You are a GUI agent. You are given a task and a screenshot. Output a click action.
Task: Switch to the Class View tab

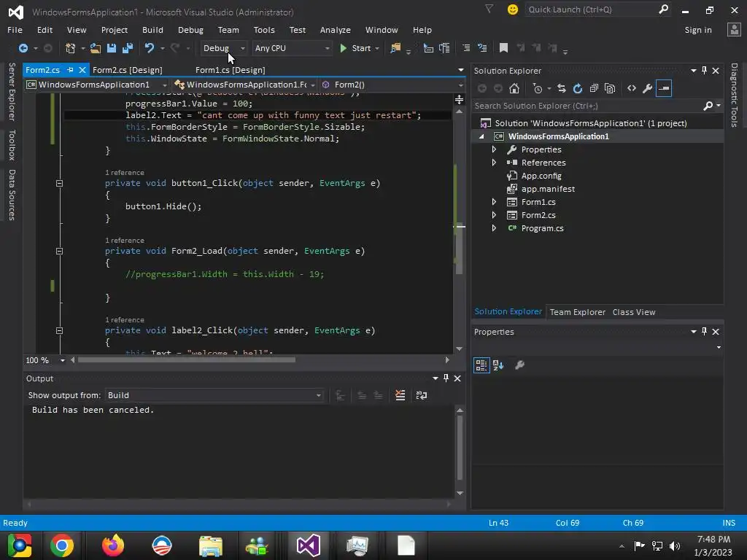[x=634, y=312]
